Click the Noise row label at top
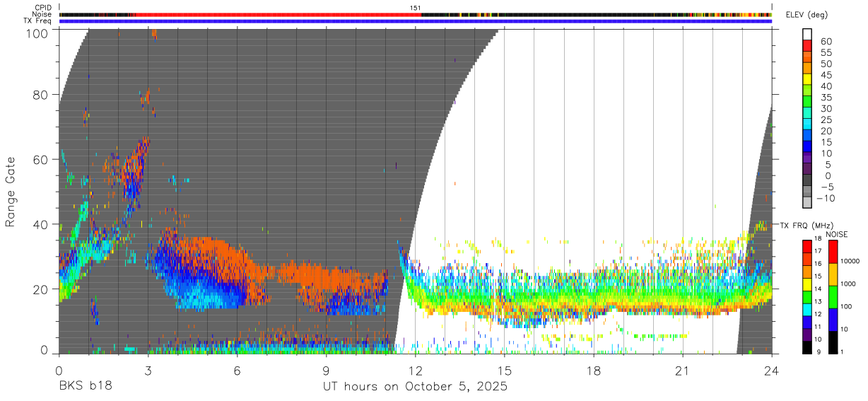Viewport: 868px width, 401px height. click(42, 14)
